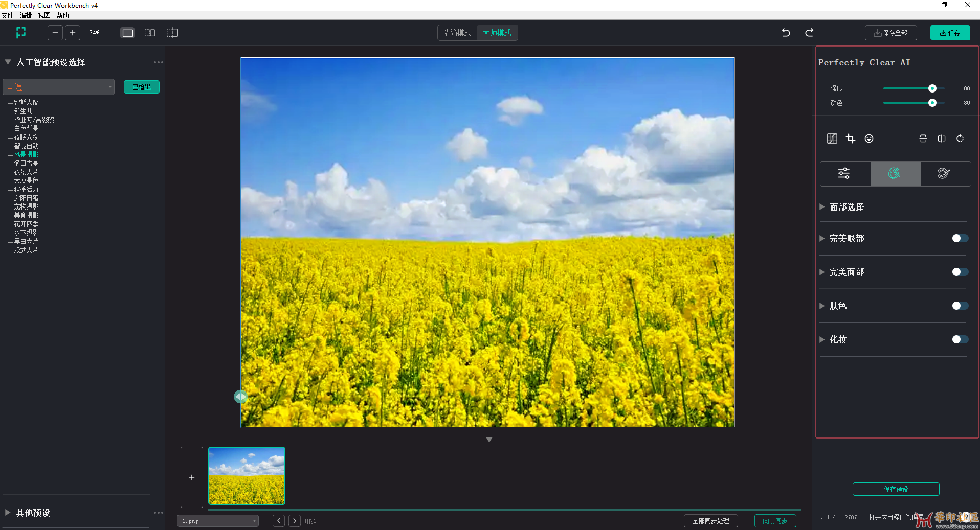980x530 pixels.
Task: Click the redo arrow icon
Action: point(809,33)
